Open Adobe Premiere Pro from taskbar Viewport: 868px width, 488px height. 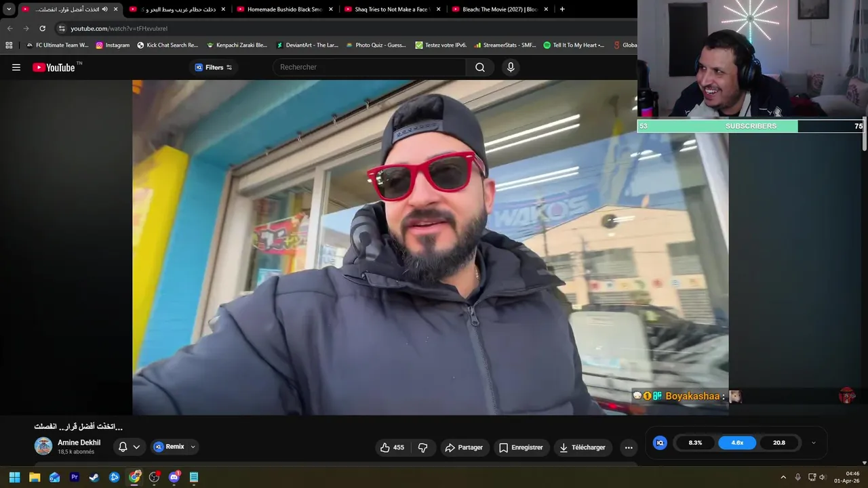(x=75, y=477)
